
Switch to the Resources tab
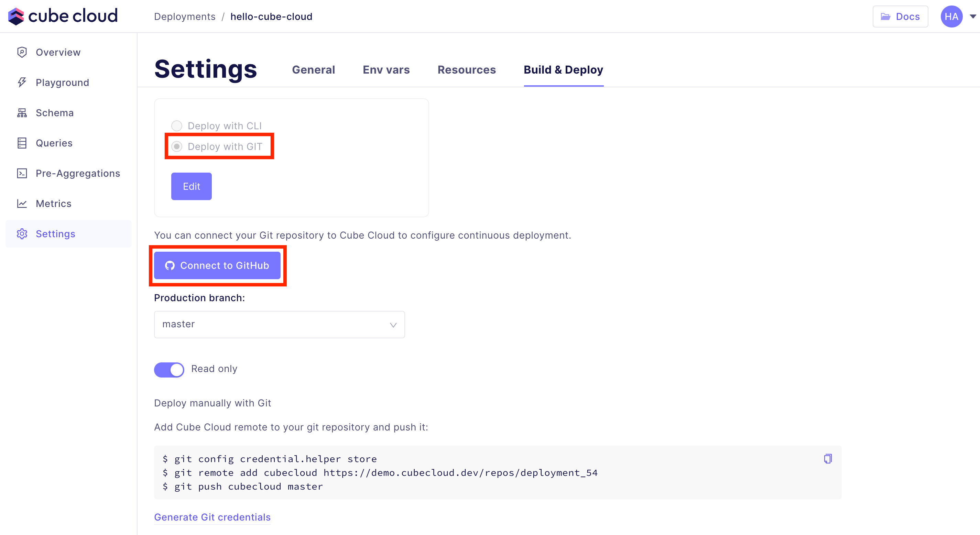pyautogui.click(x=466, y=70)
